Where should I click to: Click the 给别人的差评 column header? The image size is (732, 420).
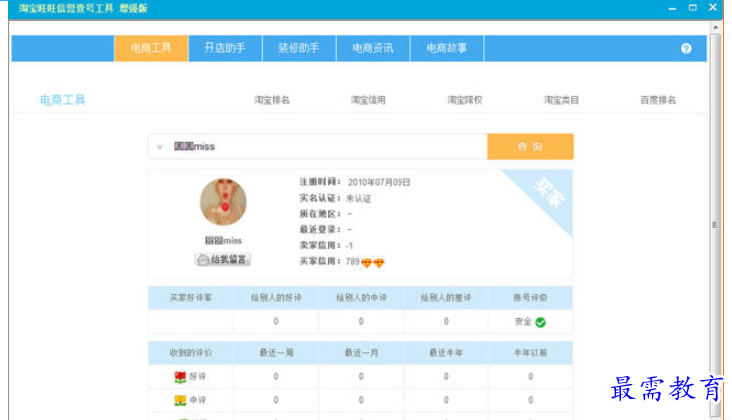click(446, 298)
